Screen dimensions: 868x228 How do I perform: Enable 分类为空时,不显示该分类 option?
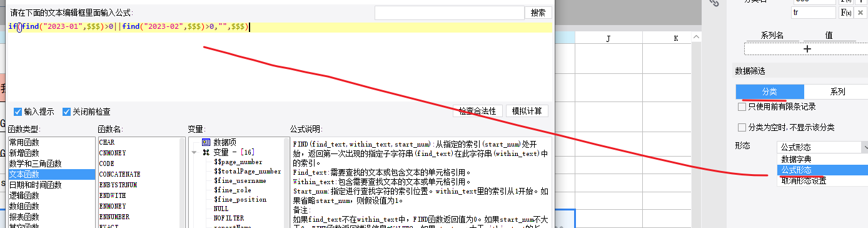(x=742, y=127)
